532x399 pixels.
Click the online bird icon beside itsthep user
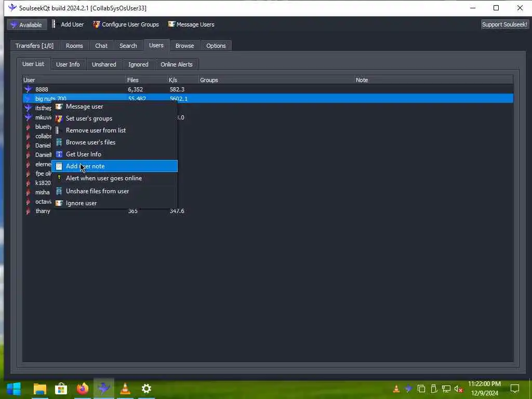pyautogui.click(x=28, y=108)
